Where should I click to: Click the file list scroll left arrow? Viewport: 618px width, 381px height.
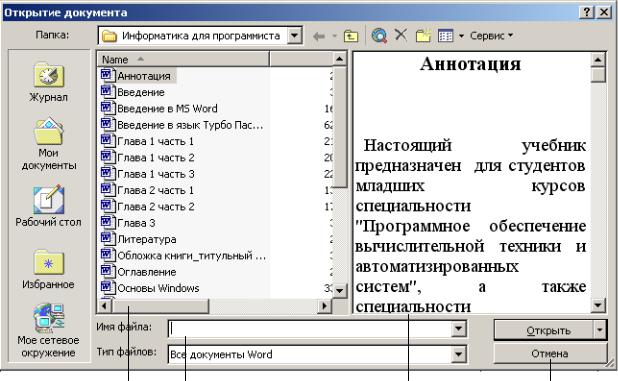coord(104,305)
